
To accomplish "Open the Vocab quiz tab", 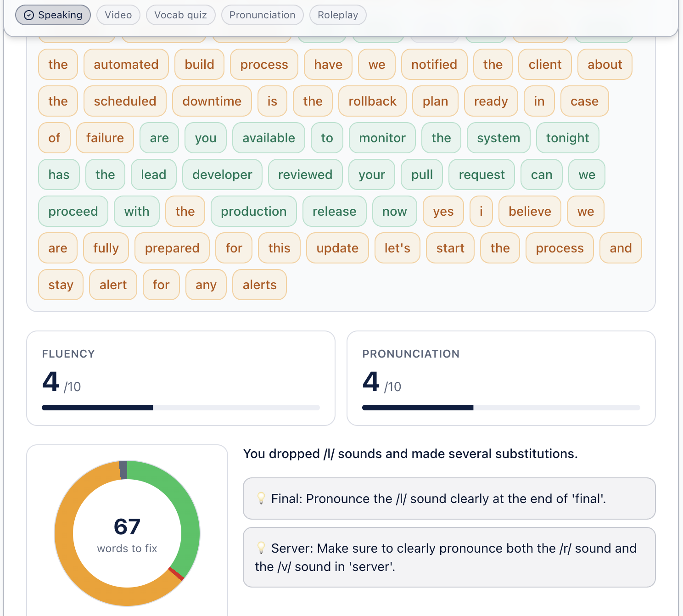I will [180, 15].
